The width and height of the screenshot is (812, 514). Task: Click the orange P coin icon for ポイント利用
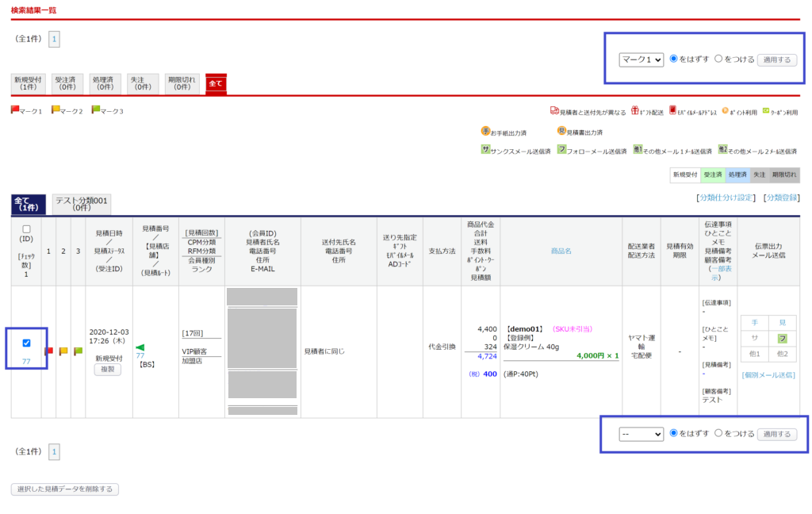point(725,111)
